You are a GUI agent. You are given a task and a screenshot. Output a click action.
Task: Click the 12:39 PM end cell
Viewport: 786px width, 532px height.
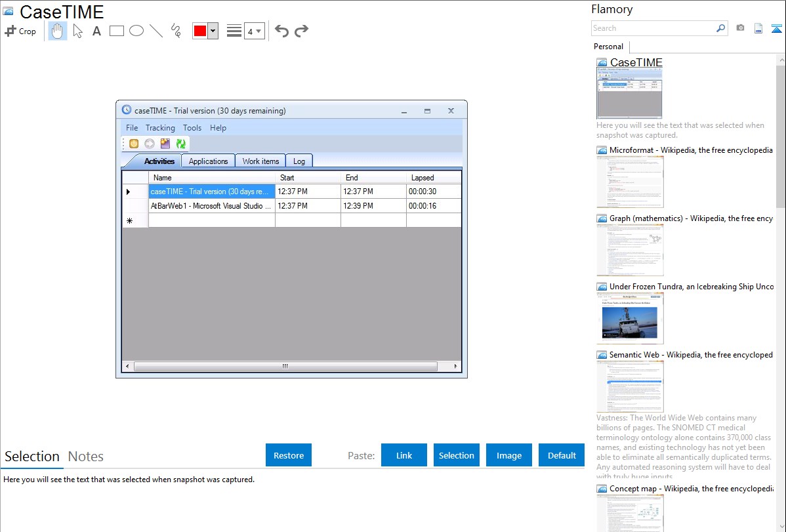click(x=373, y=205)
